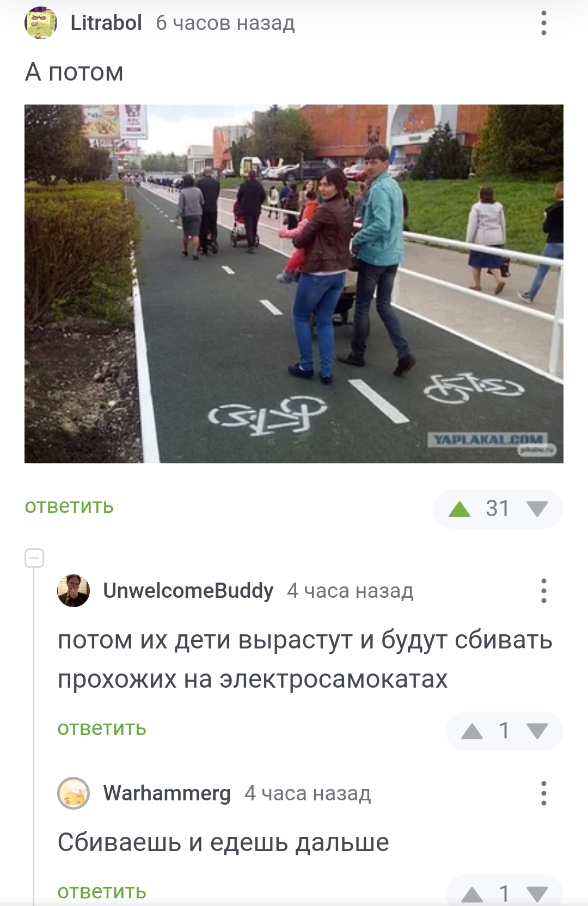The image size is (588, 906).
Task: Open the bike lane photo attachment
Action: 294,284
